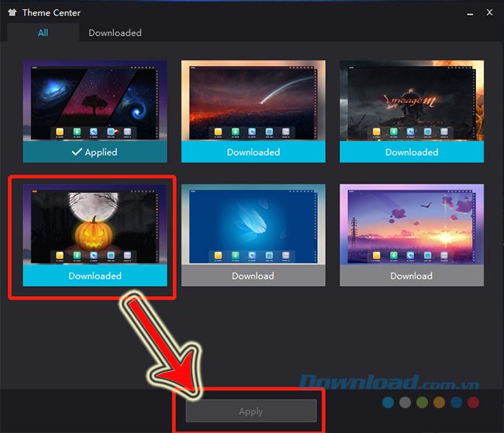
Task: Select the Lineage M theme thumbnail
Action: coord(411,101)
